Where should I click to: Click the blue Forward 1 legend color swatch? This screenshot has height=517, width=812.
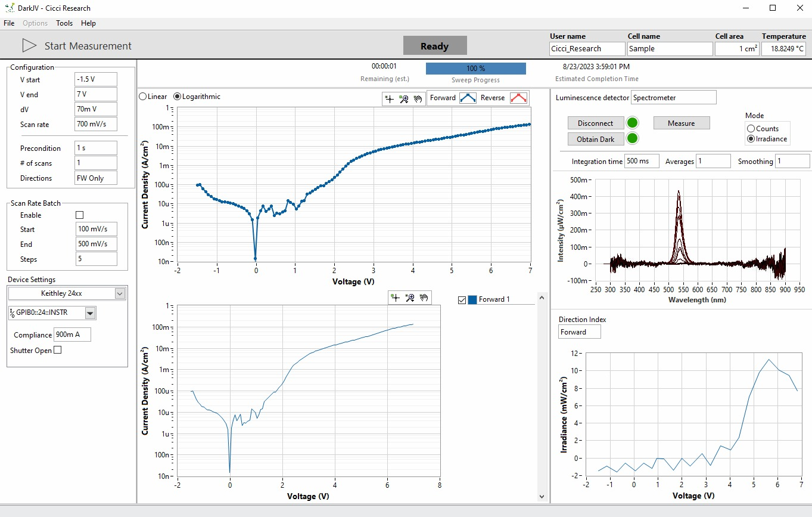coord(472,300)
